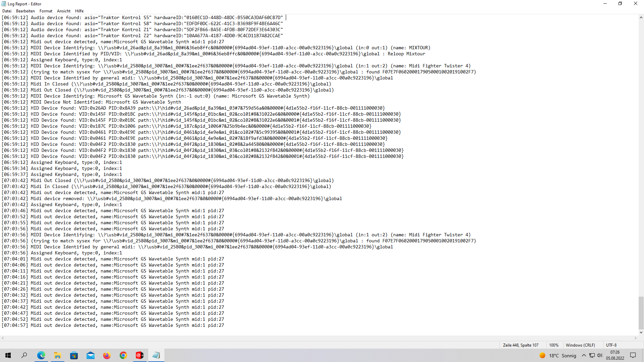644x362 pixels.
Task: Open Mail app from taskbar
Action: pyautogui.click(x=90, y=355)
